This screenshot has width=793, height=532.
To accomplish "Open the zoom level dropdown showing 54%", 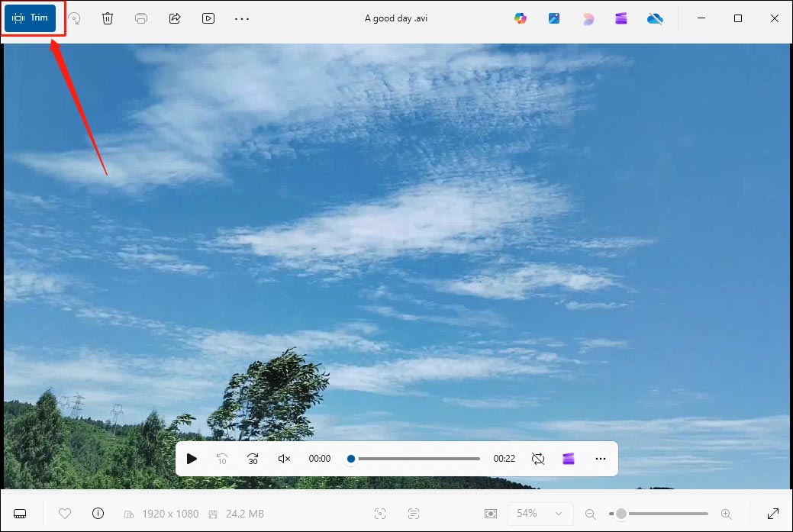I will (x=540, y=513).
